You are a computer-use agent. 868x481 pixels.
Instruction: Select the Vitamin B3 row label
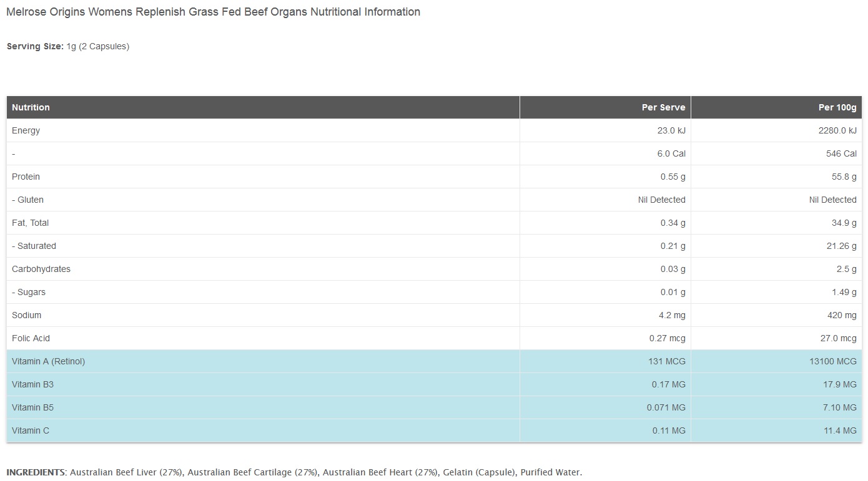[32, 384]
